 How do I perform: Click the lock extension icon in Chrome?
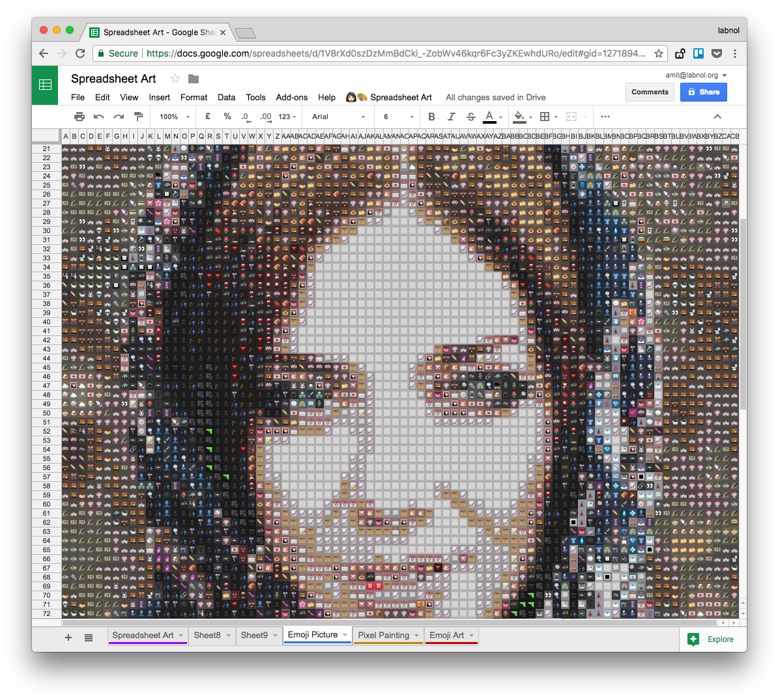680,53
